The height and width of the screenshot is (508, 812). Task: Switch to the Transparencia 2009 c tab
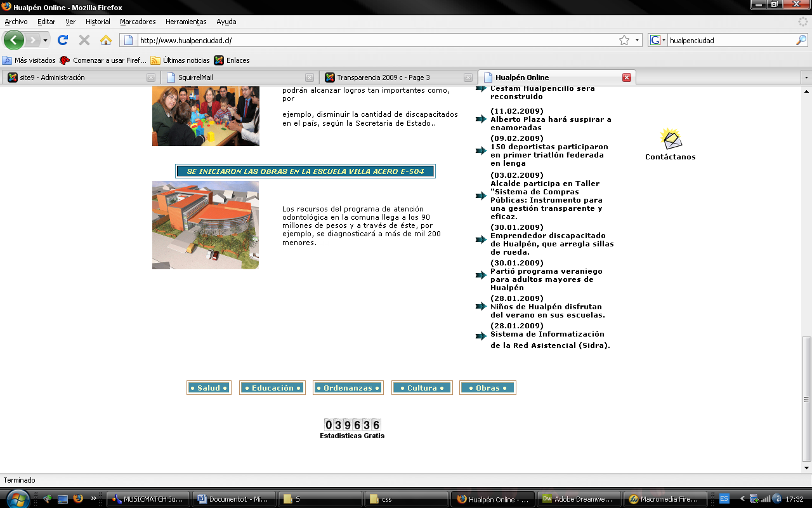(x=397, y=77)
